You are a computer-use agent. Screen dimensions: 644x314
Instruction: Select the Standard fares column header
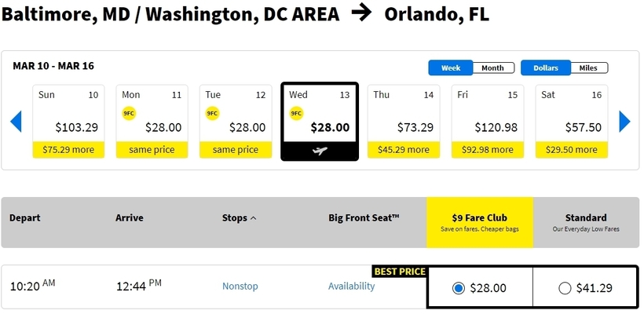coord(586,222)
